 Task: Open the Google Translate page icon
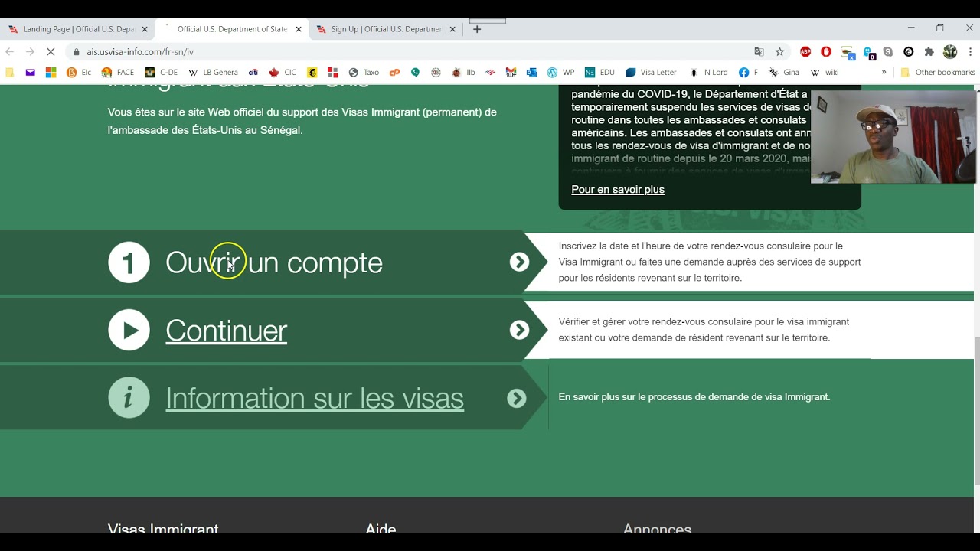759,52
